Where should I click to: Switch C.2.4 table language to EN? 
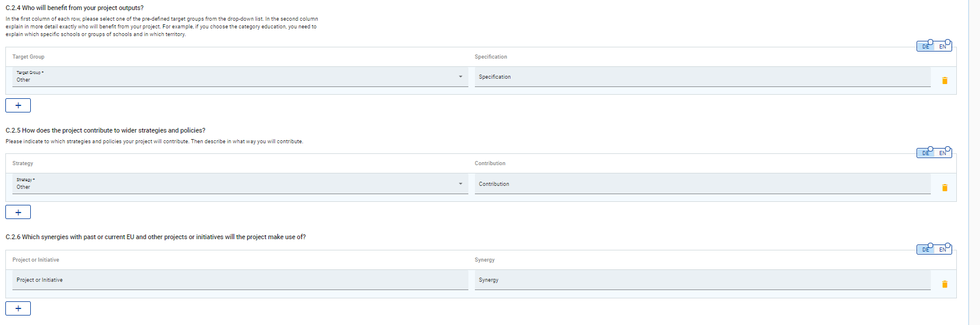point(943,47)
